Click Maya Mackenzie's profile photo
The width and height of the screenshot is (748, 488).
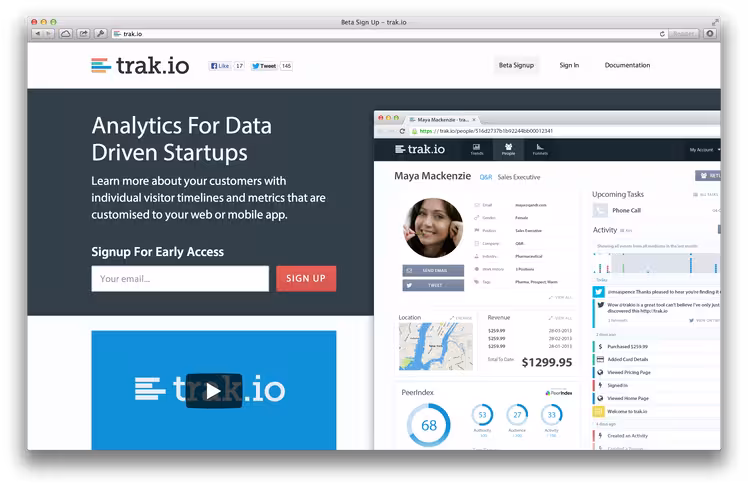433,228
